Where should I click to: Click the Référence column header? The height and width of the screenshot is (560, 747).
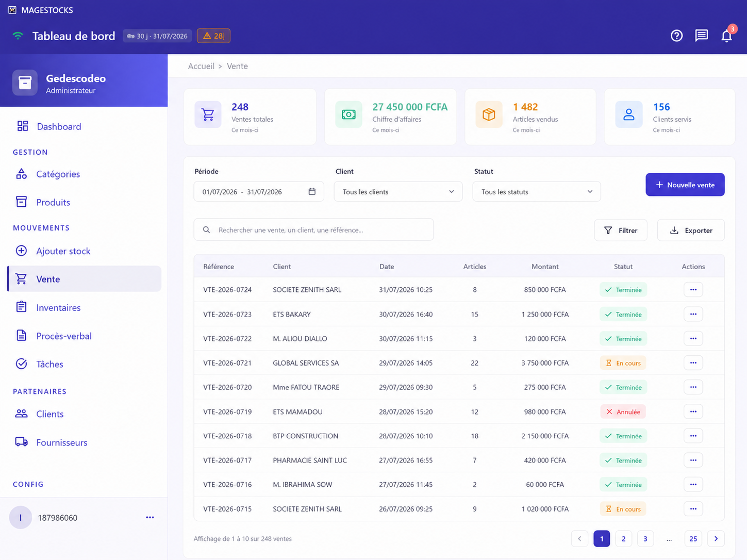[x=219, y=267]
